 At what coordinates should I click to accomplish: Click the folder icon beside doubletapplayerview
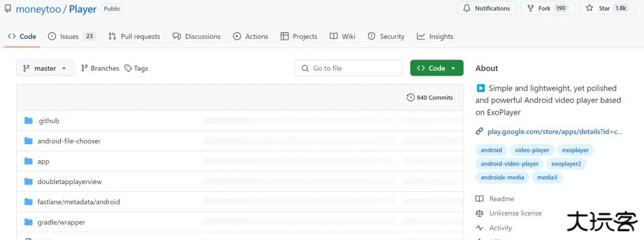click(x=29, y=181)
